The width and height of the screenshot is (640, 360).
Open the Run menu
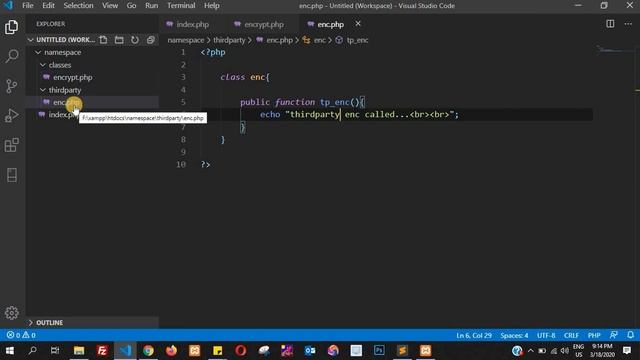pos(151,5)
